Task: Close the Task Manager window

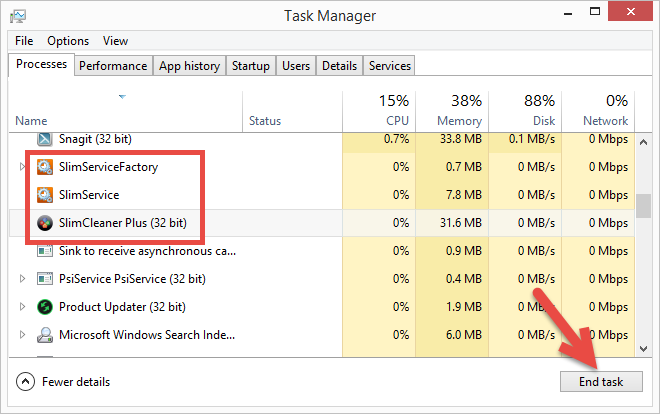Action: point(630,11)
